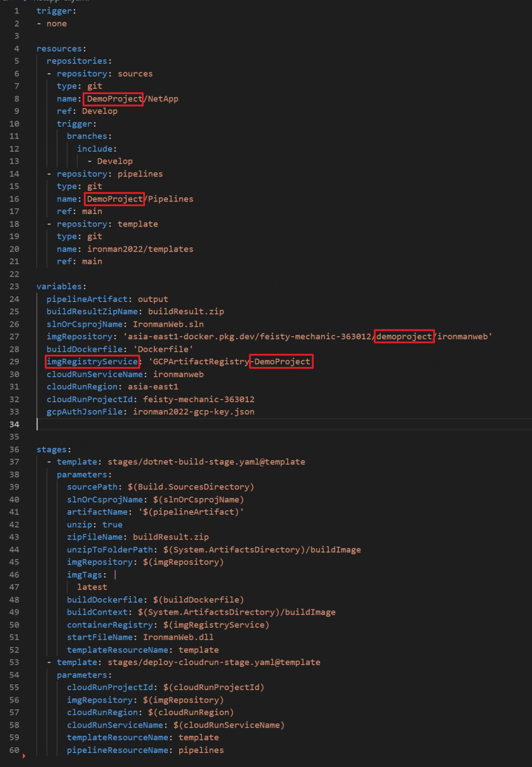Click 'Develop' on the line 9 ref

(x=100, y=111)
